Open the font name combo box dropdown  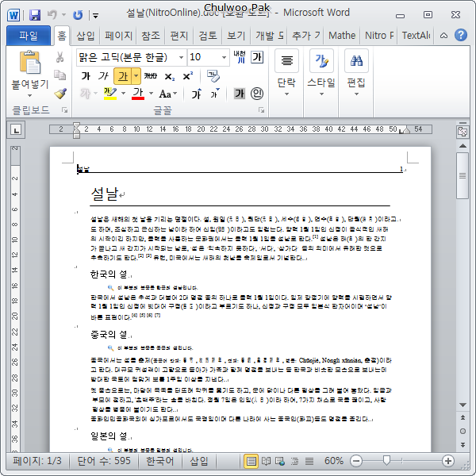181,57
